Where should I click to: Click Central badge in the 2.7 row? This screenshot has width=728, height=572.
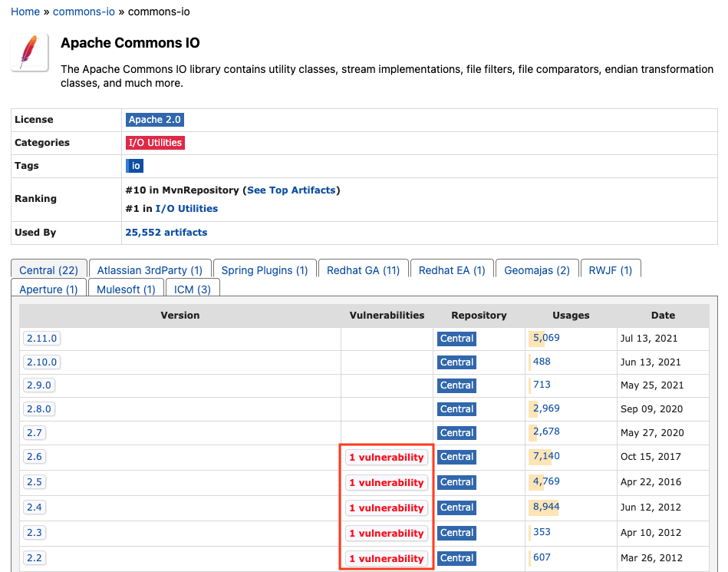pyautogui.click(x=456, y=432)
